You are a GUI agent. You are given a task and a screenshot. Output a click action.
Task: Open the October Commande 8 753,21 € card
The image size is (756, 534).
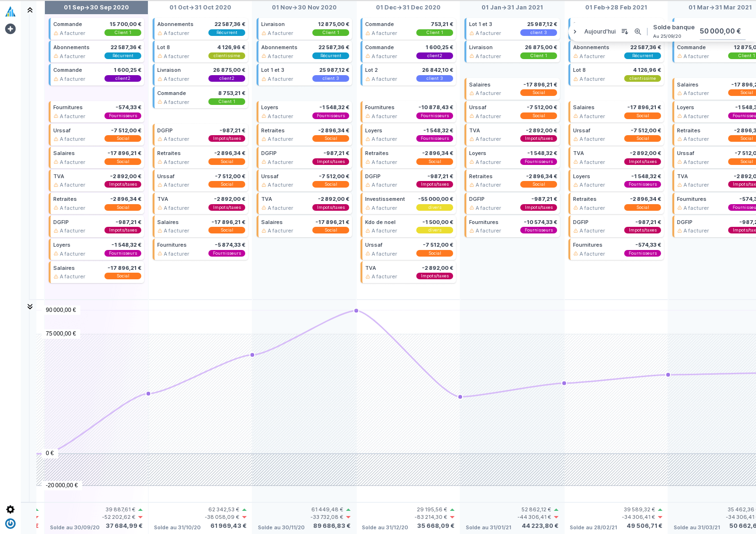click(201, 97)
